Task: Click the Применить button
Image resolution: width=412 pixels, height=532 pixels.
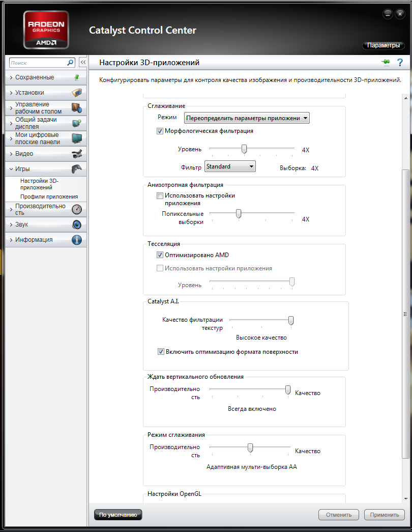Action: coord(385,515)
